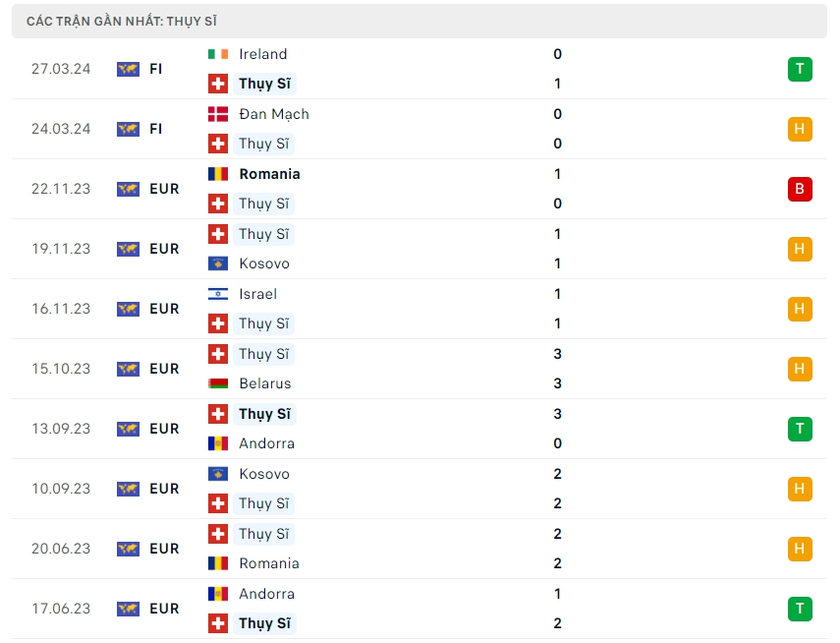Click the orange H badge for 24.03.24
This screenshot has width=840, height=643.
800,129
